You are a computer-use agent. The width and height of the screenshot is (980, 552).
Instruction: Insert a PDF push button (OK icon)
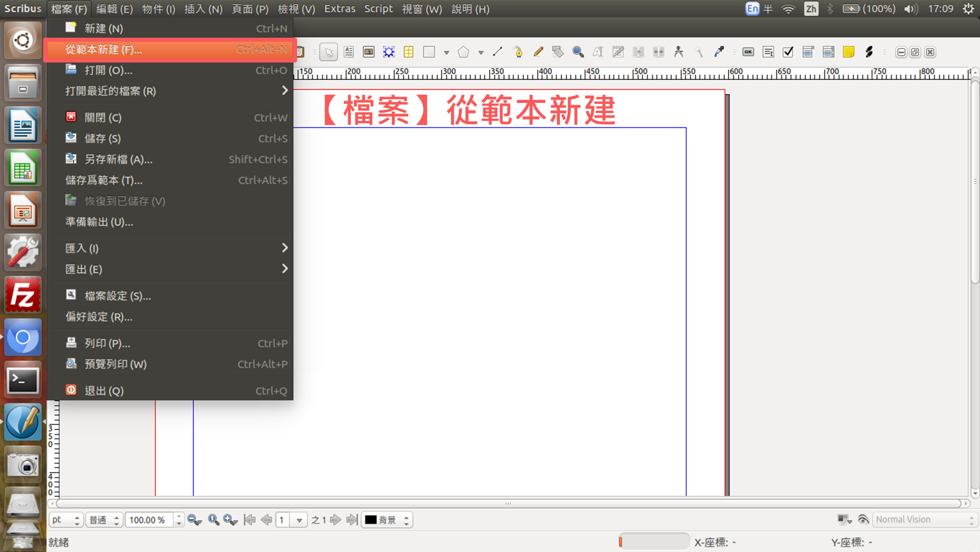click(748, 52)
